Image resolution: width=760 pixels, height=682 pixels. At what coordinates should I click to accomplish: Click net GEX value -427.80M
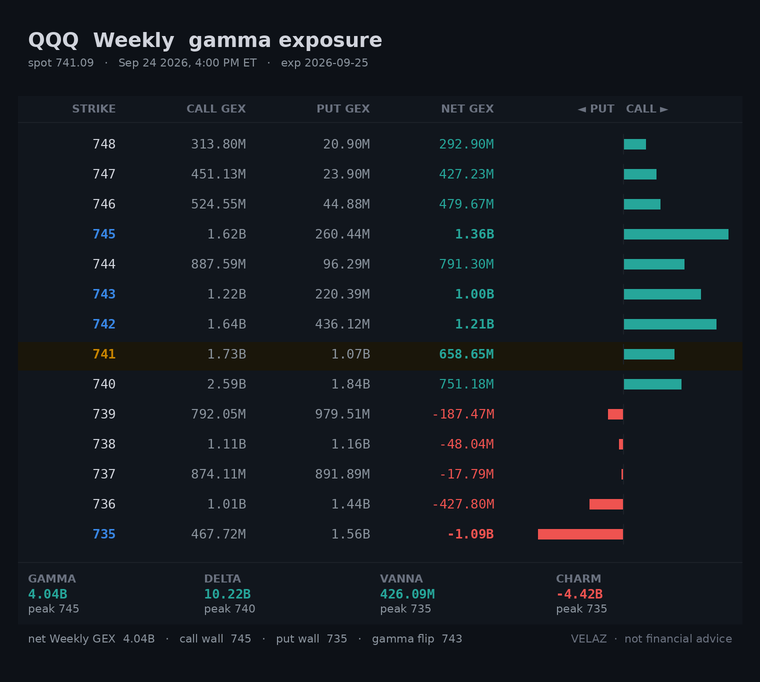[463, 505]
